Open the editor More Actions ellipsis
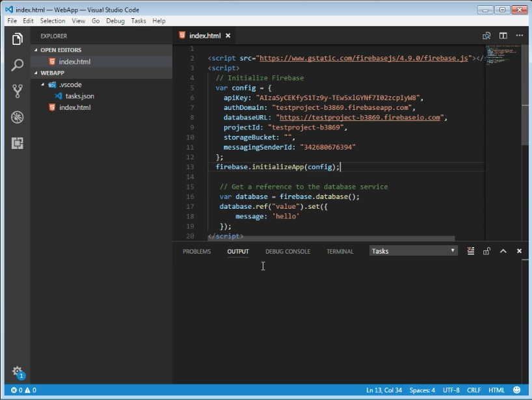This screenshot has width=532, height=400. tap(520, 35)
